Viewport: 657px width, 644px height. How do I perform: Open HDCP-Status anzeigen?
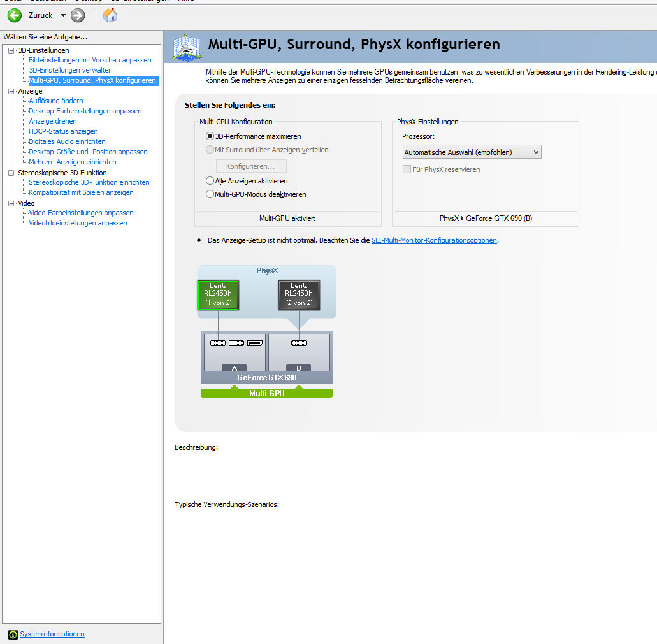click(x=63, y=131)
